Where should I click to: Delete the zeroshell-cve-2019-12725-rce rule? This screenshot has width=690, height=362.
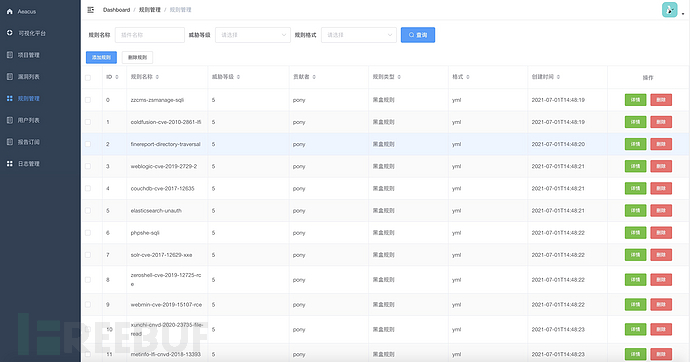[661, 280]
